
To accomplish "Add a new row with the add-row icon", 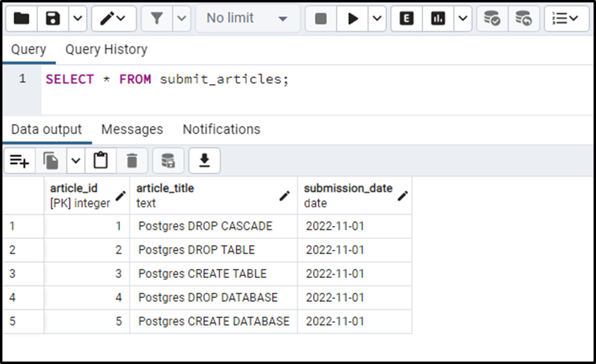I will click(x=20, y=160).
